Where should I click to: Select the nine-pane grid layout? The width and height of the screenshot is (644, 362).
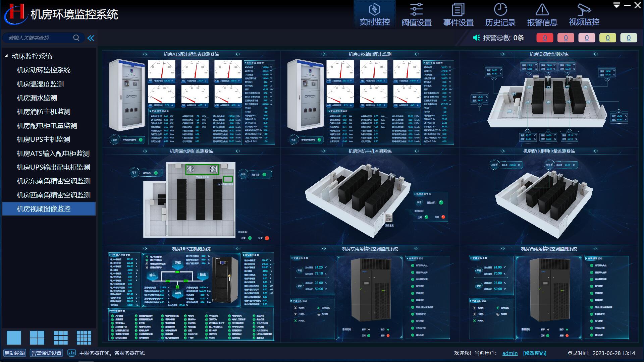pyautogui.click(x=60, y=338)
